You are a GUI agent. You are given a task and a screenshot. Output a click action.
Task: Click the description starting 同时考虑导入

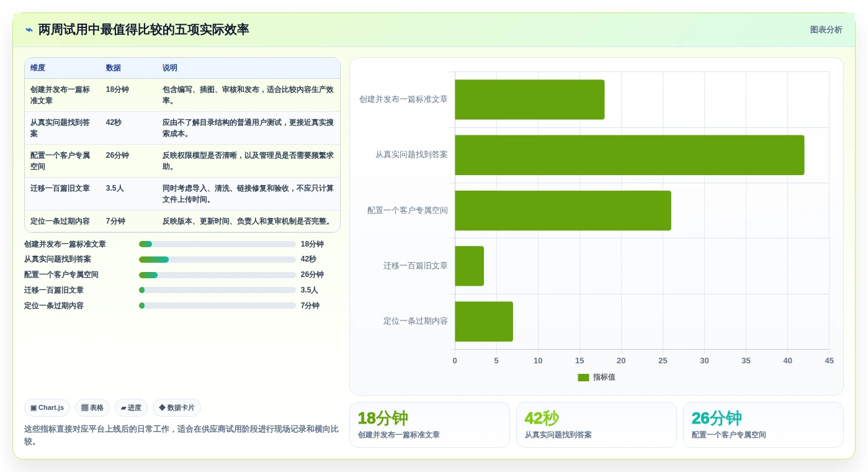click(x=248, y=194)
